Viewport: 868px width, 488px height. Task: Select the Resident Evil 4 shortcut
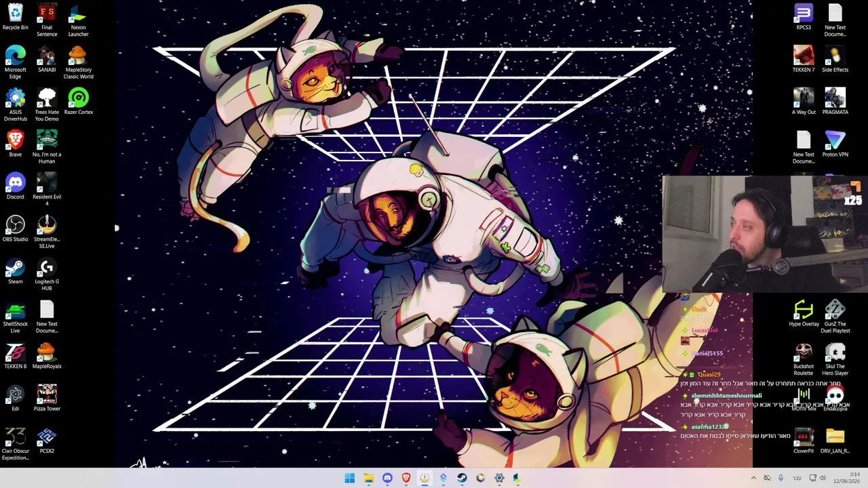(47, 190)
